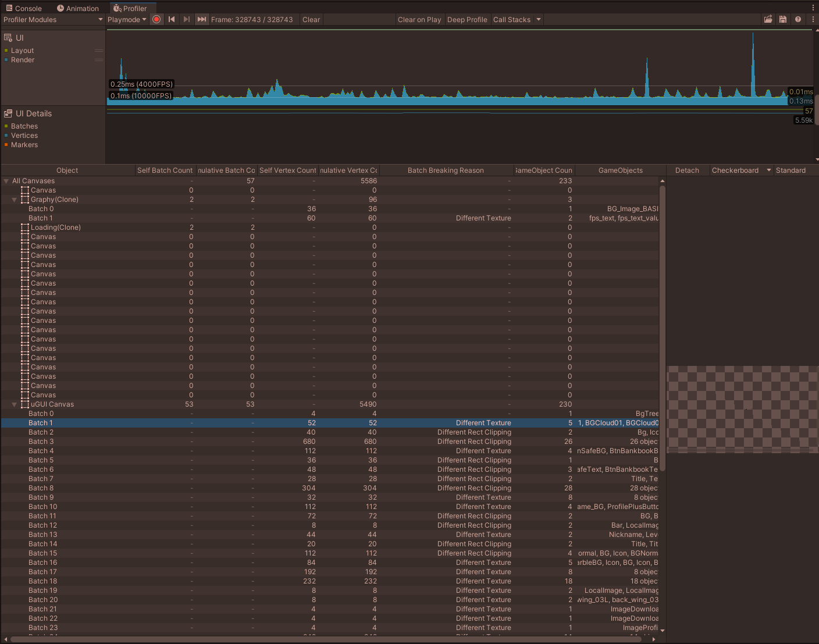Go to previous frame in the Profiler
The image size is (819, 644).
pos(172,19)
